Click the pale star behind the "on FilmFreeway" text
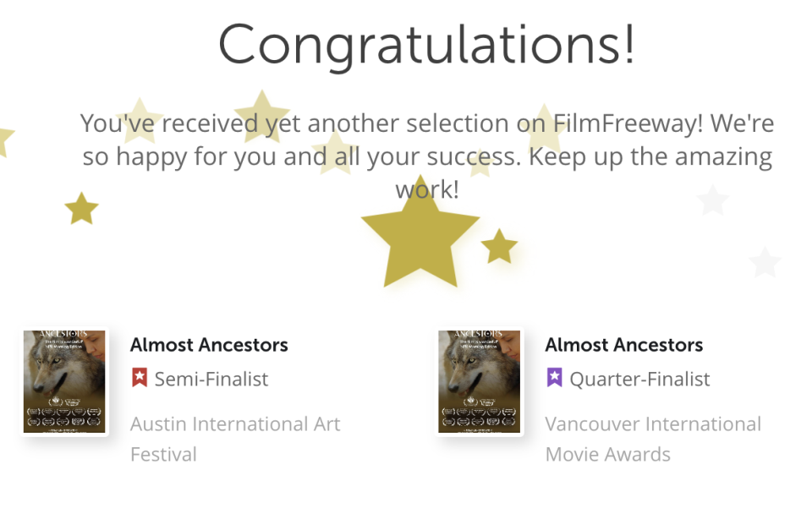 (544, 129)
